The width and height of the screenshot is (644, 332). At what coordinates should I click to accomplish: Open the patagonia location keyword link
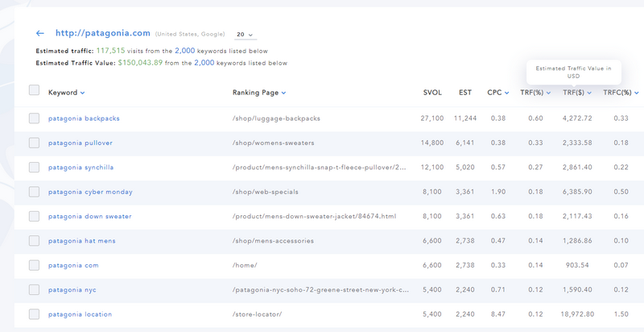pos(80,314)
